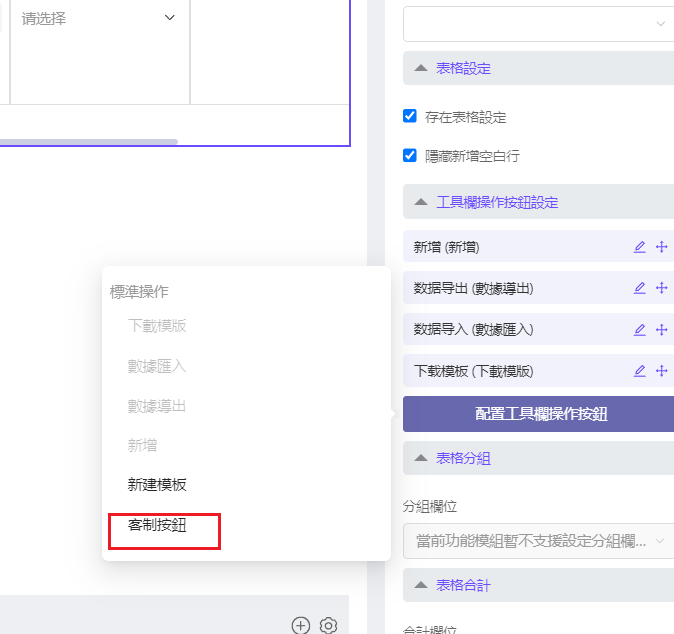Image resolution: width=674 pixels, height=634 pixels.
Task: Collapse the 表格分組 section
Action: click(x=539, y=458)
